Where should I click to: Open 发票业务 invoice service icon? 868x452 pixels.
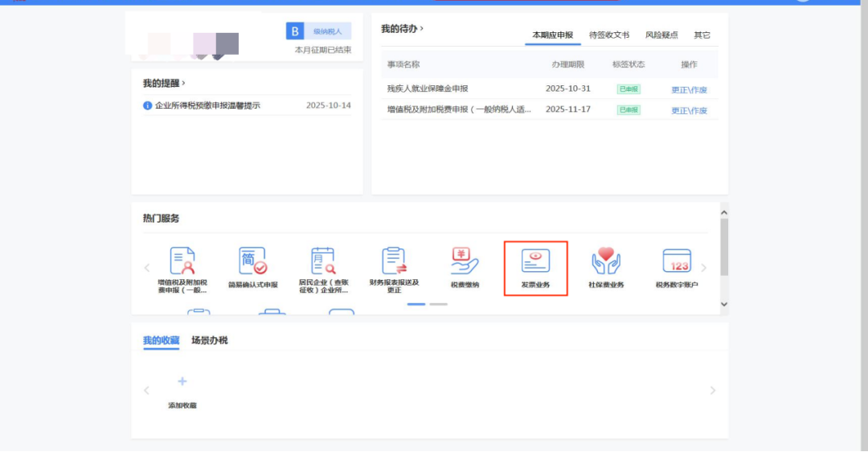535,268
